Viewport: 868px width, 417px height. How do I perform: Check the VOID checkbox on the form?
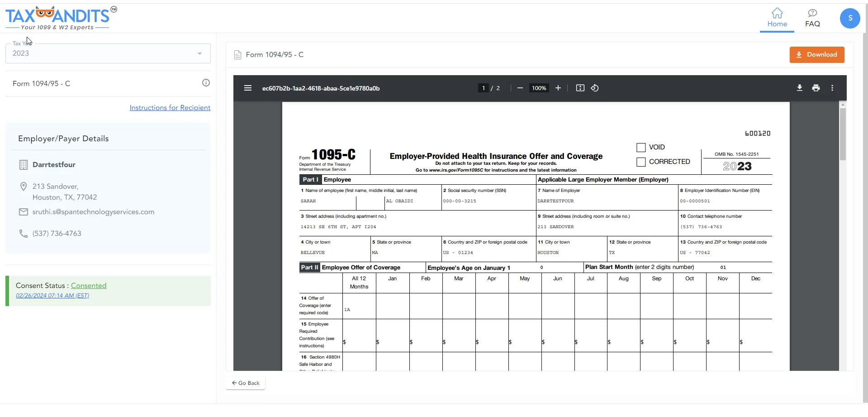tap(640, 147)
